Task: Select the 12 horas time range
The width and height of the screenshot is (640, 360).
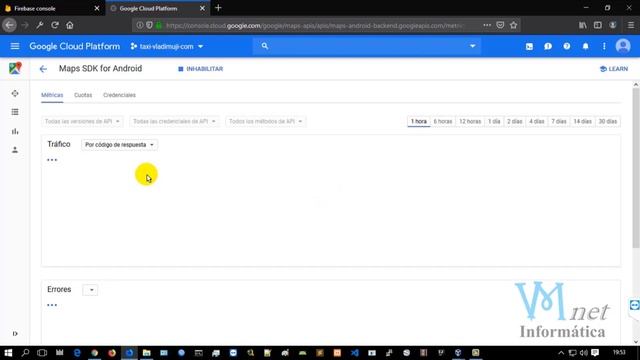Action: coord(470,122)
